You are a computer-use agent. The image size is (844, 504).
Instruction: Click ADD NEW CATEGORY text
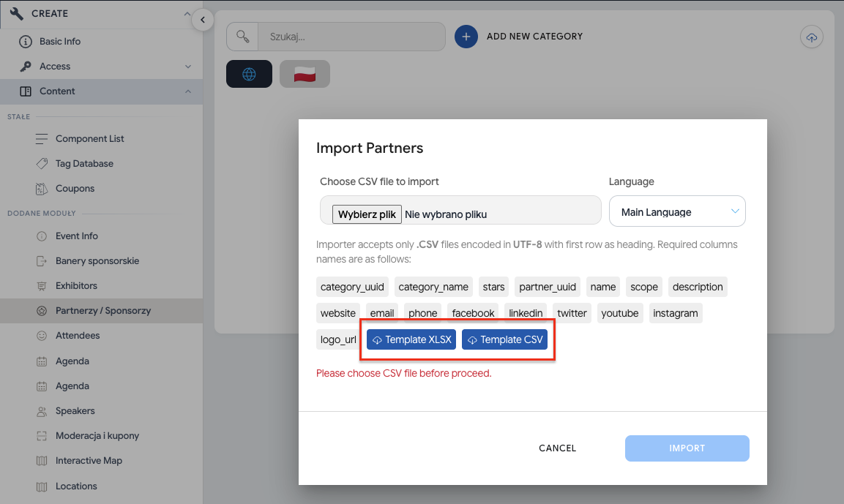click(534, 37)
